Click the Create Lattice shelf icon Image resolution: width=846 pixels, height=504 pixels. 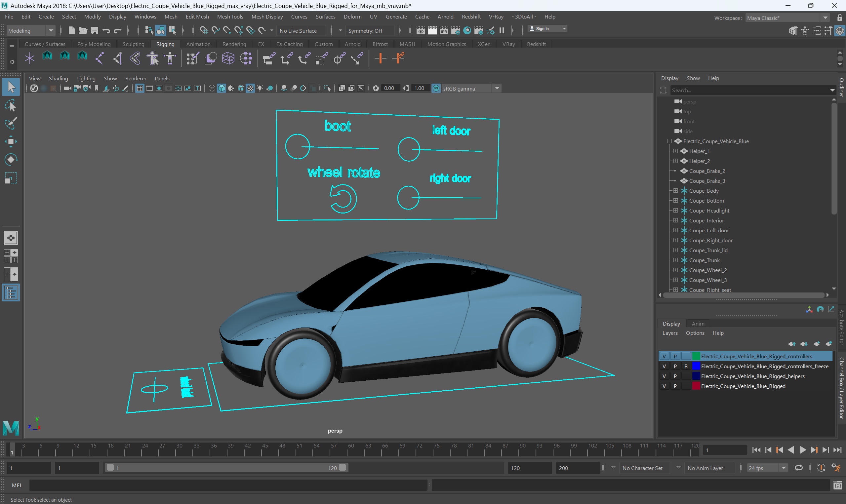click(x=228, y=58)
